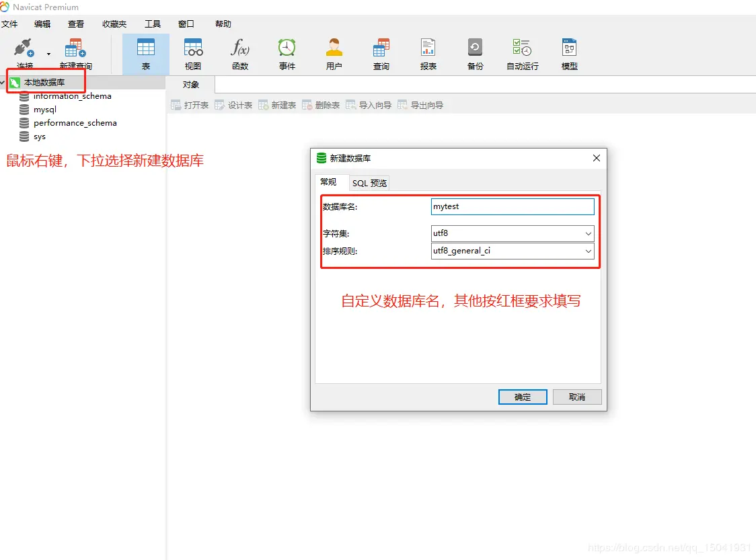Click 设计表 (Design Table) button

(233, 105)
